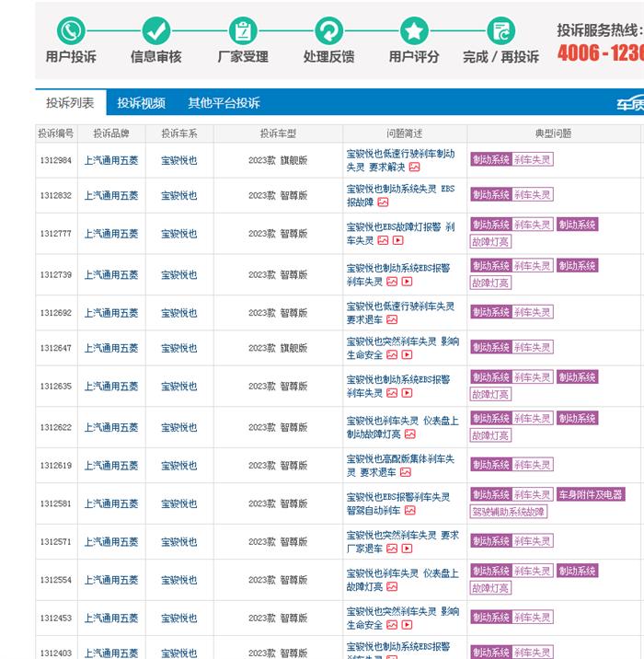Open brand 上汽通用五菱 link in row 1312984

click(x=111, y=160)
